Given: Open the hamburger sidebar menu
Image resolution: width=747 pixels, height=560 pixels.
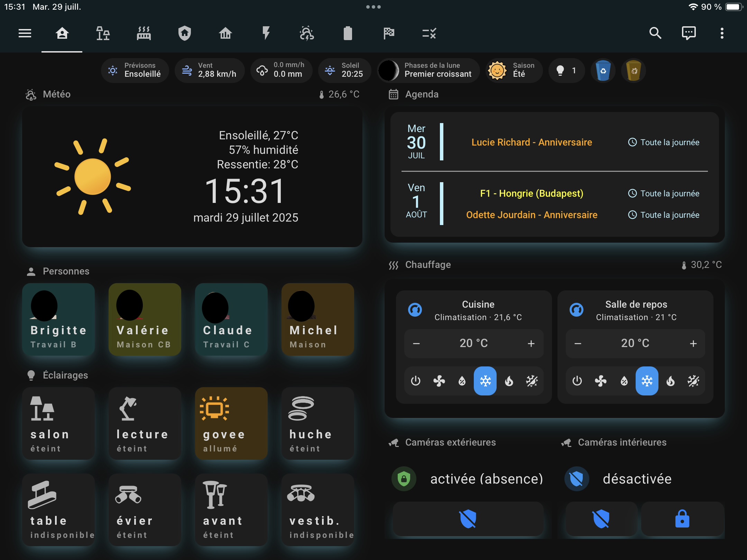Looking at the screenshot, I should pyautogui.click(x=25, y=34).
